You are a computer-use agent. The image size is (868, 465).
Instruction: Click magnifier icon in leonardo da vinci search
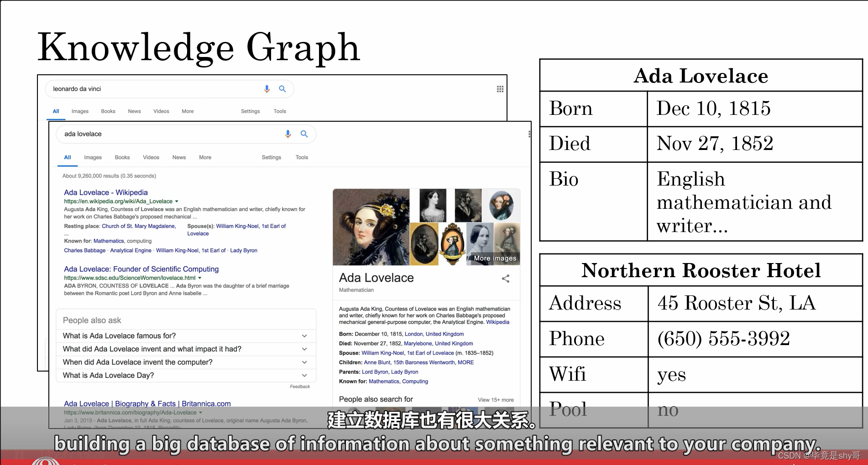coord(282,89)
